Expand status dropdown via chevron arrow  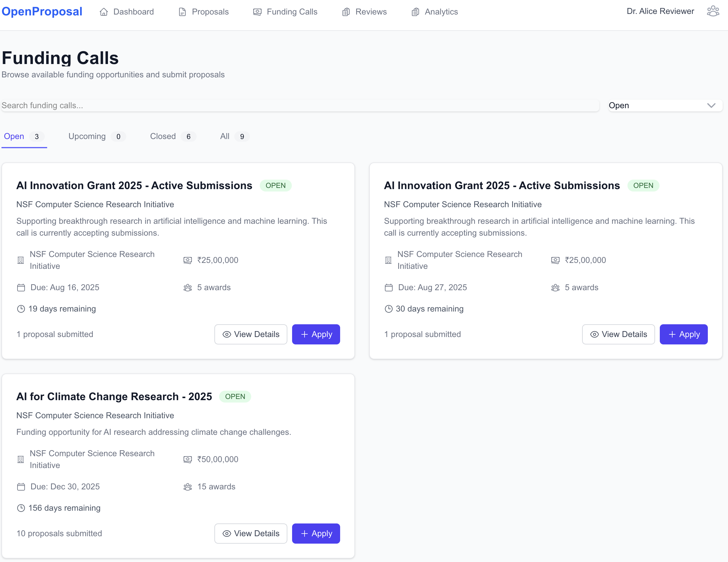(711, 106)
